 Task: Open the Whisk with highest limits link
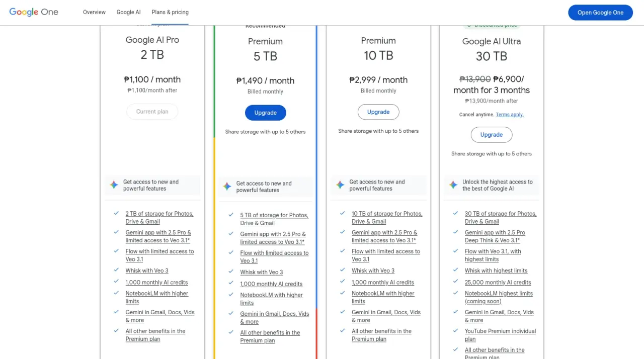coord(496,271)
